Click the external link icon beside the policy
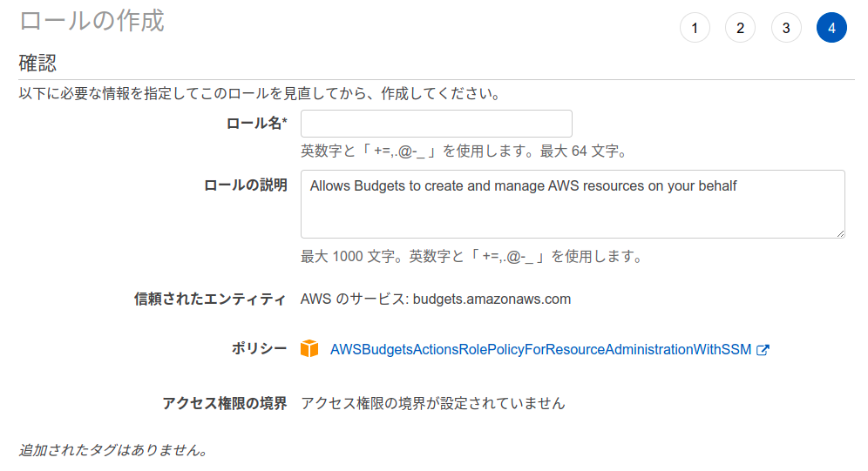868x471 pixels. point(763,350)
